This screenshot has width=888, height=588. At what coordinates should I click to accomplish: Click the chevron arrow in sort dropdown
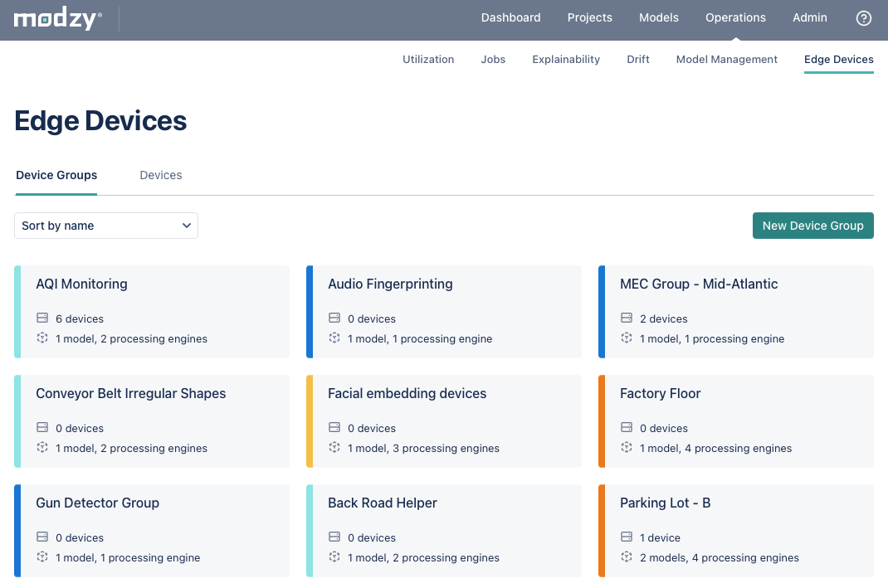coord(187,226)
